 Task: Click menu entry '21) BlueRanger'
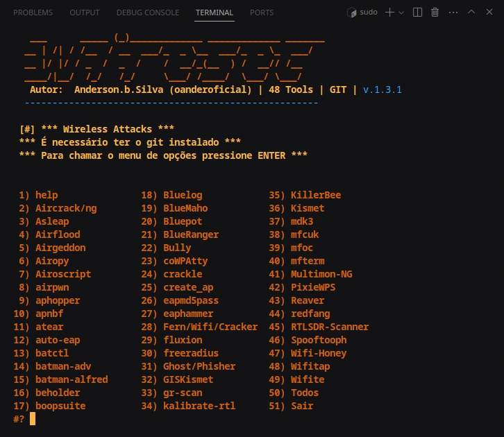tap(180, 234)
